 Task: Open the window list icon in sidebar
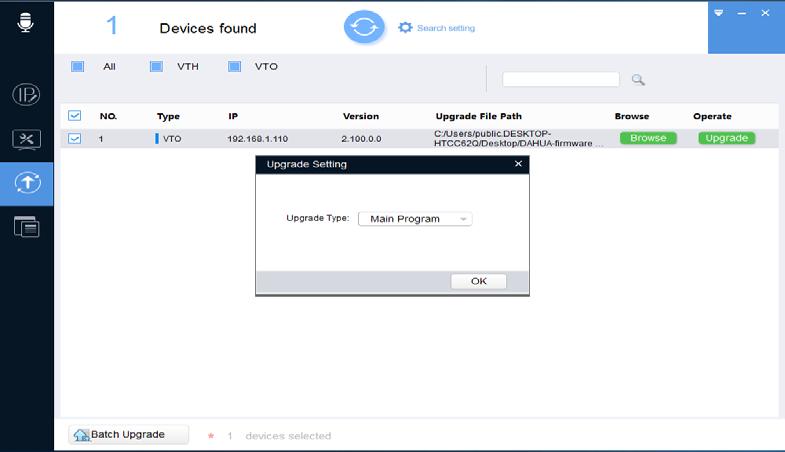click(x=27, y=227)
